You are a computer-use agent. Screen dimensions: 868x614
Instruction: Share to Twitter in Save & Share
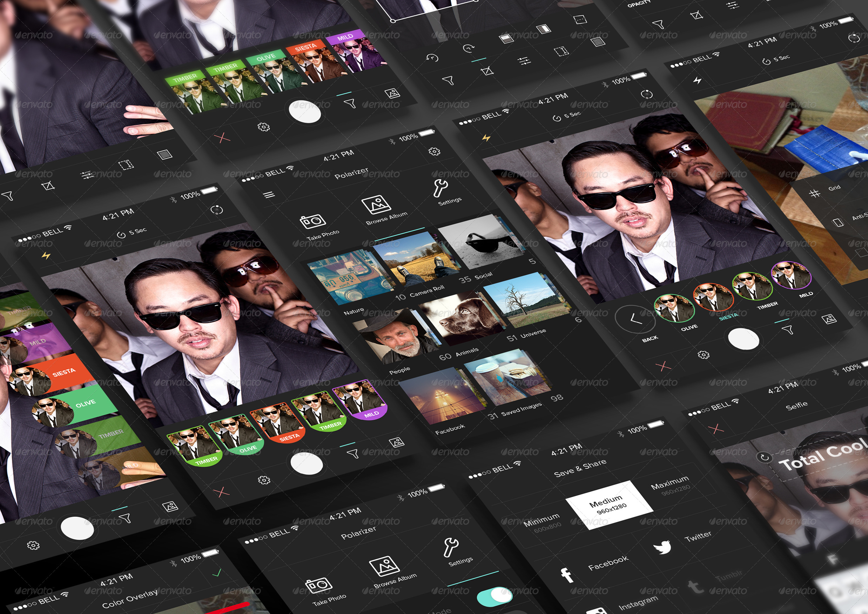pos(683,541)
